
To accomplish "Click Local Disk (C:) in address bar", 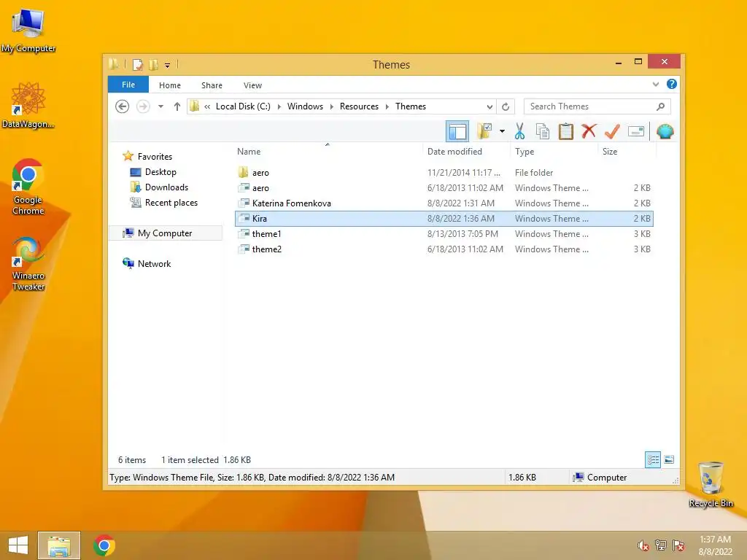I will [243, 106].
